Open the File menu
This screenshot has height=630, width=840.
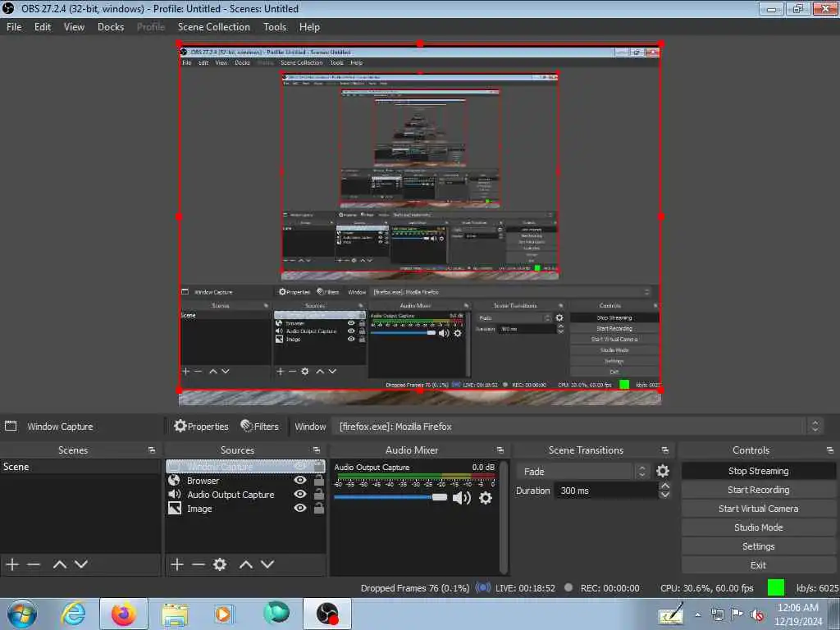point(14,27)
